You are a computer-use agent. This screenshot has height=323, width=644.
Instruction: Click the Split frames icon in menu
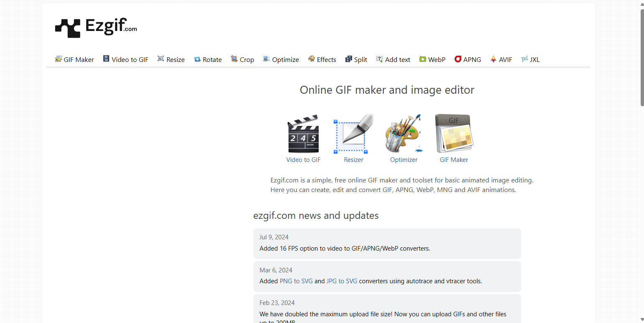349,59
